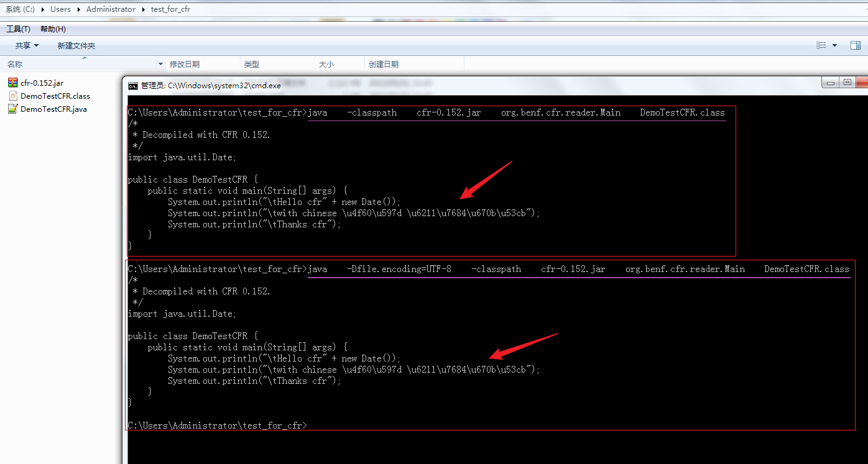
Task: Click the cmd.exe window title bar icon
Action: [x=133, y=85]
